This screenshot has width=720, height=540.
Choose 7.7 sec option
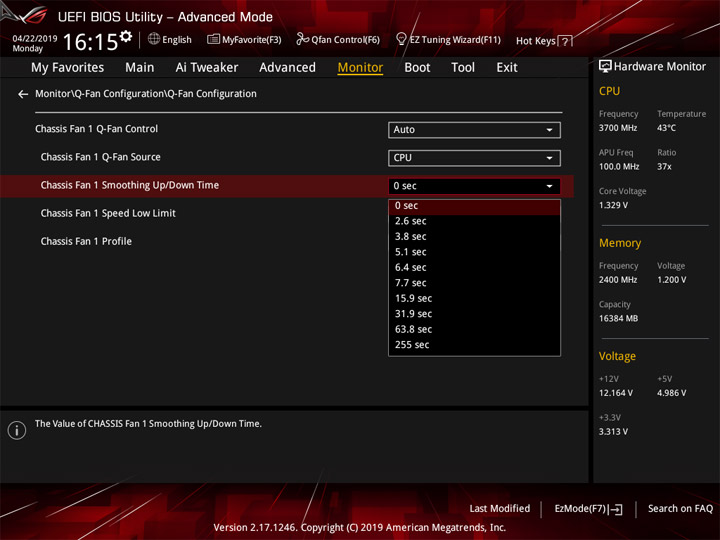click(474, 283)
